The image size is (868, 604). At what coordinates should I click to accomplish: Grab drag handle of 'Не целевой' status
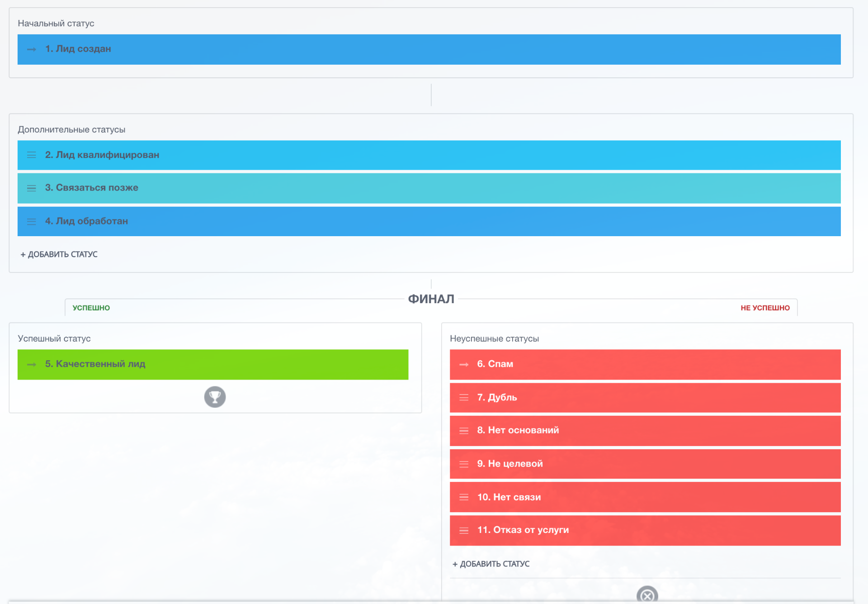coord(464,464)
